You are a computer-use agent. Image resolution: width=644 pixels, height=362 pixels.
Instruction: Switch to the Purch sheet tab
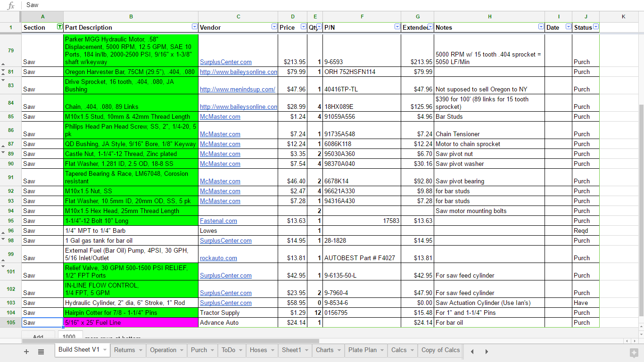199,350
